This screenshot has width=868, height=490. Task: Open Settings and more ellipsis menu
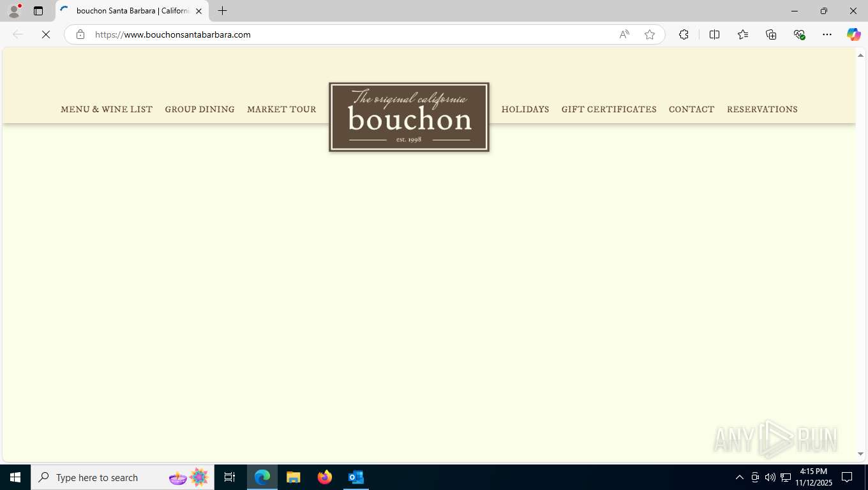827,34
